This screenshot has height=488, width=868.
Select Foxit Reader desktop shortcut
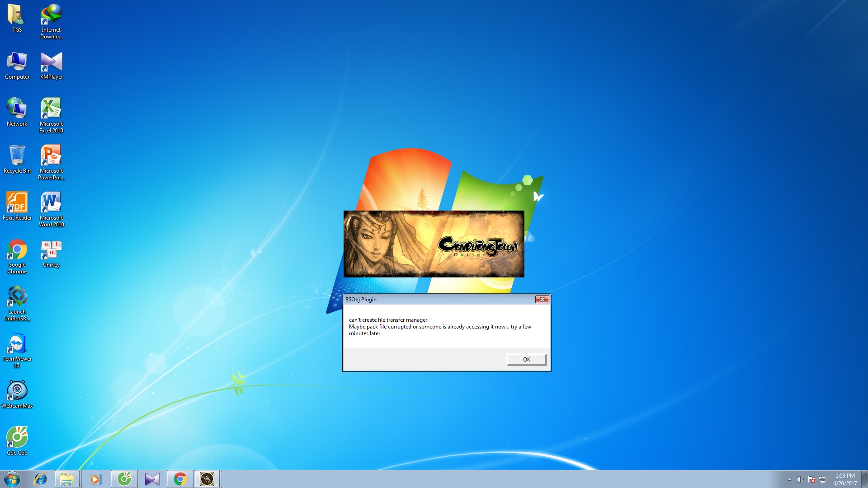coord(17,206)
